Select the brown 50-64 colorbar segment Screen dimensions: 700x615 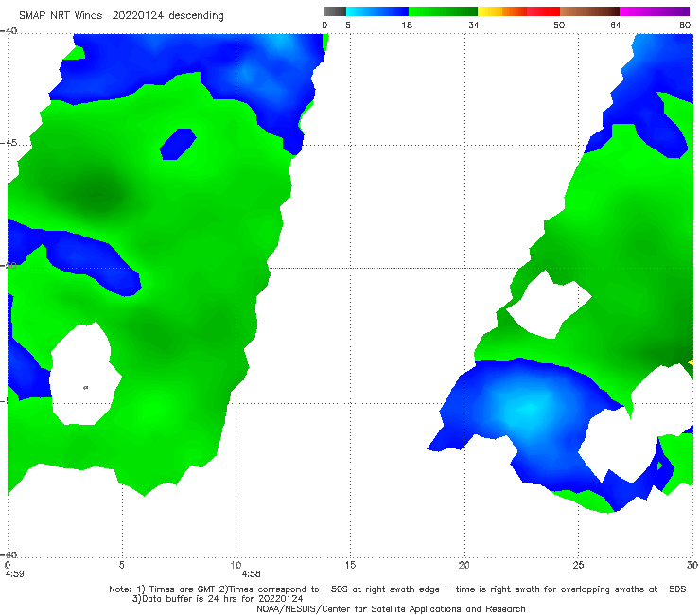(x=589, y=11)
